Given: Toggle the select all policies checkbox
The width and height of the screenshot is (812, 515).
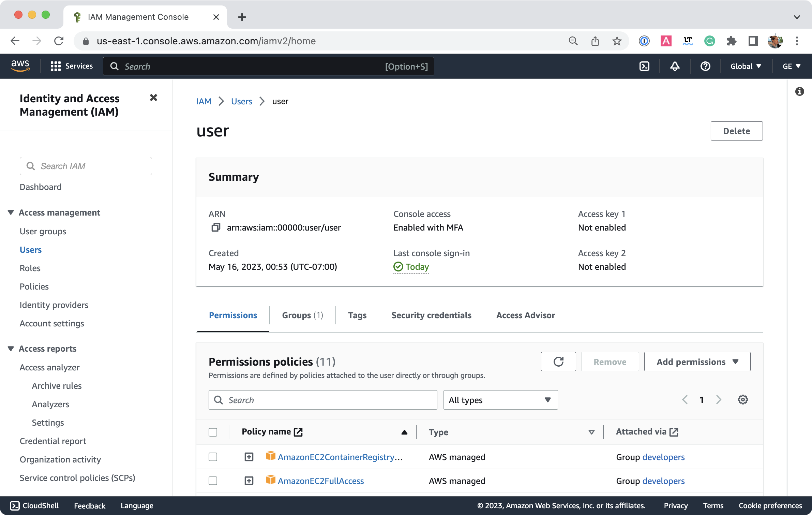Looking at the screenshot, I should point(213,432).
